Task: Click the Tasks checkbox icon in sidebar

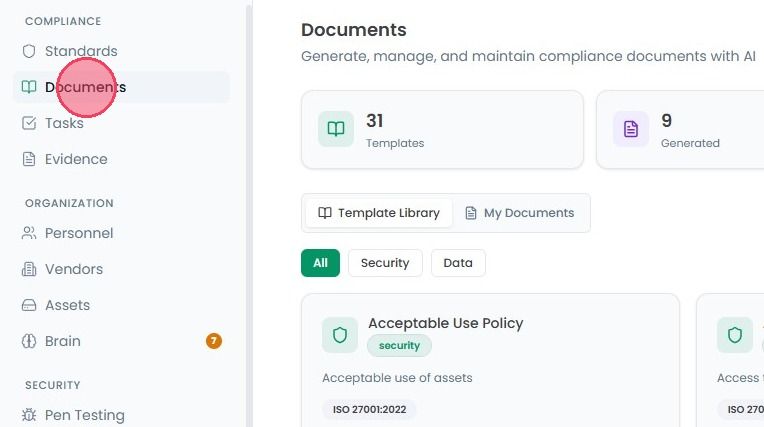Action: [x=29, y=123]
